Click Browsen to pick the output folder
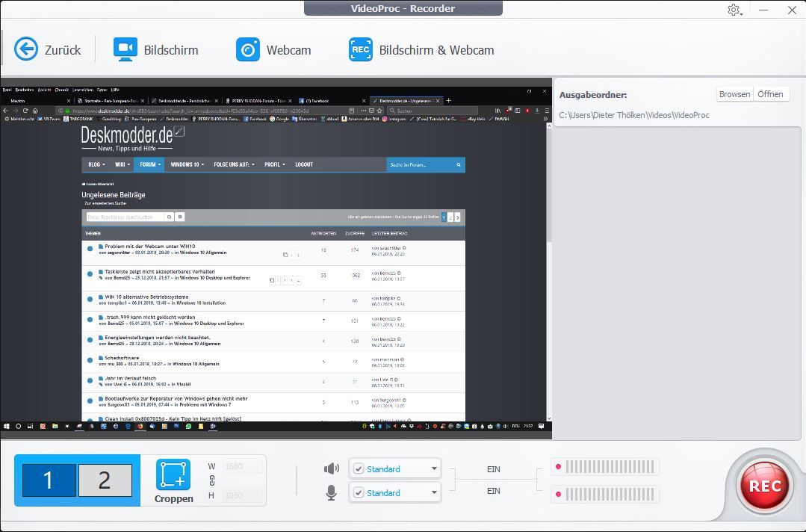 (734, 94)
